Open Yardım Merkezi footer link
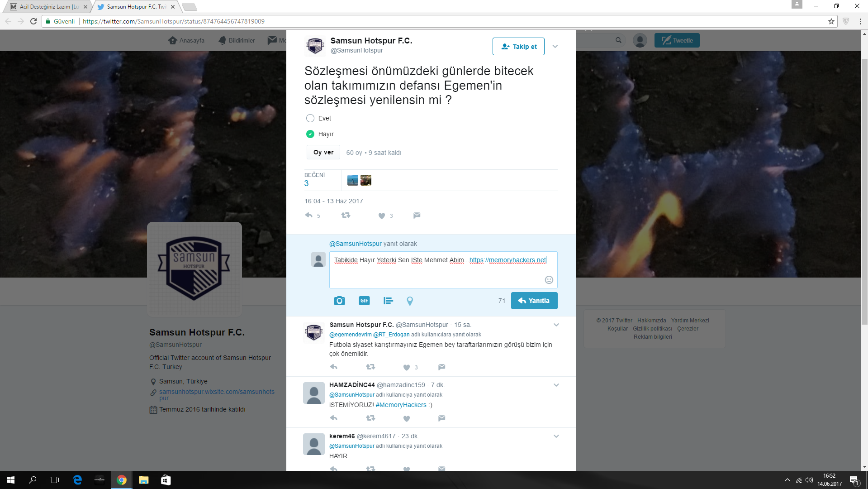Viewport: 868px width, 489px height. tap(690, 321)
